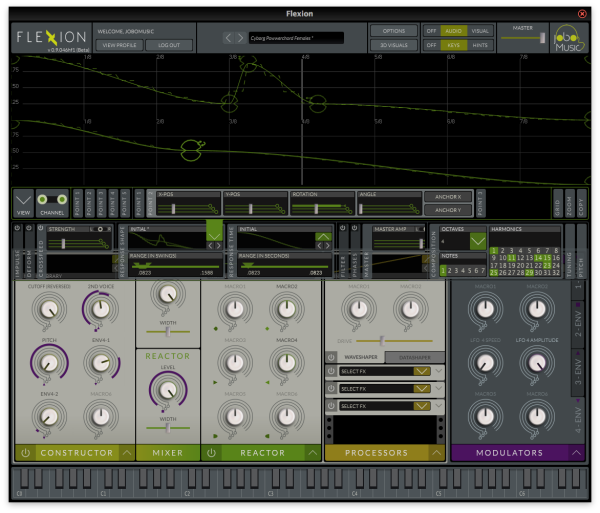Select the Hints option
The width and height of the screenshot is (600, 513).
[x=480, y=45]
